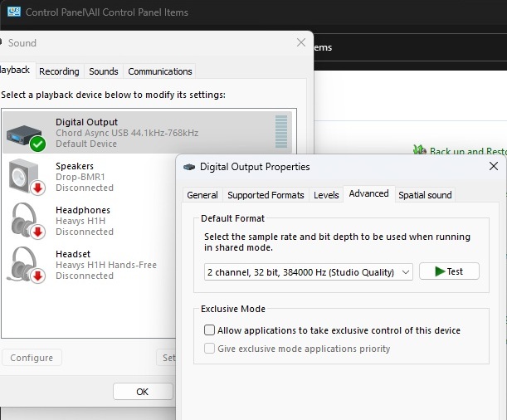
Task: Close the Digital Output Properties window
Action: (x=494, y=166)
